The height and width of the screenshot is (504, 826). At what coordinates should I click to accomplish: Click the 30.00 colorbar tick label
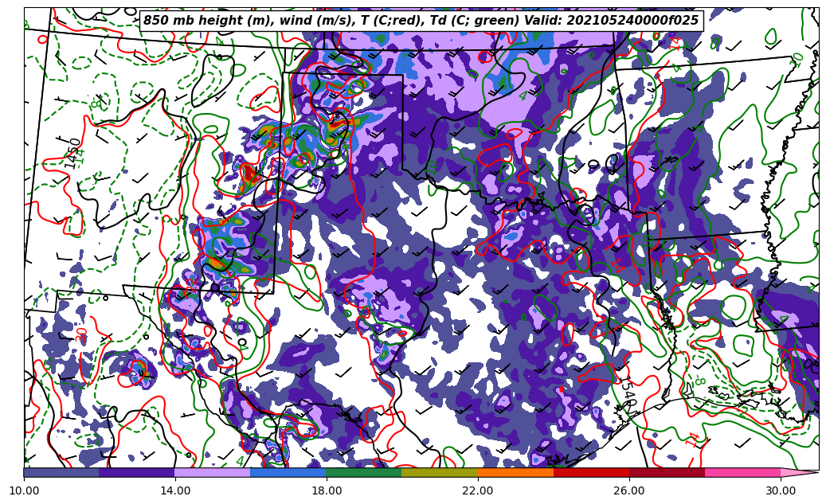(781, 490)
